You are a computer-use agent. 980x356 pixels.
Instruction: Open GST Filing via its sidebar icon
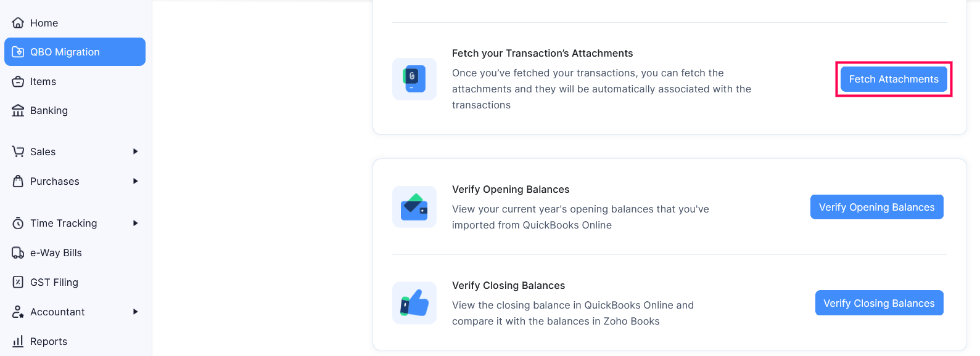(x=19, y=282)
